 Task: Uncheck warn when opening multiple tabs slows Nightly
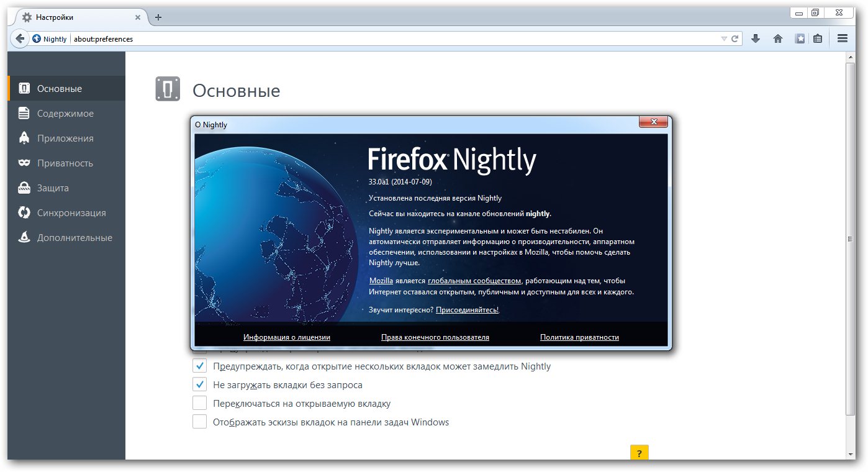click(x=199, y=366)
